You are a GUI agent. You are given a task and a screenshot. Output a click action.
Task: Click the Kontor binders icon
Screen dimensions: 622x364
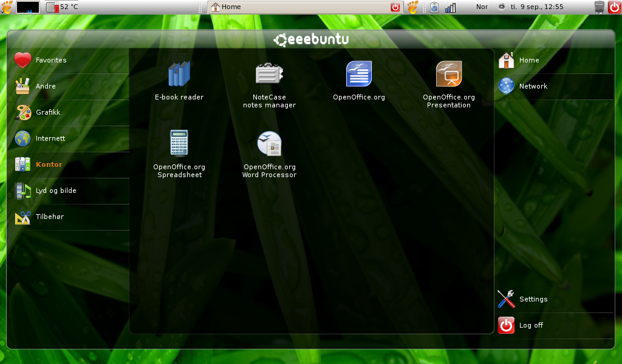click(x=22, y=164)
